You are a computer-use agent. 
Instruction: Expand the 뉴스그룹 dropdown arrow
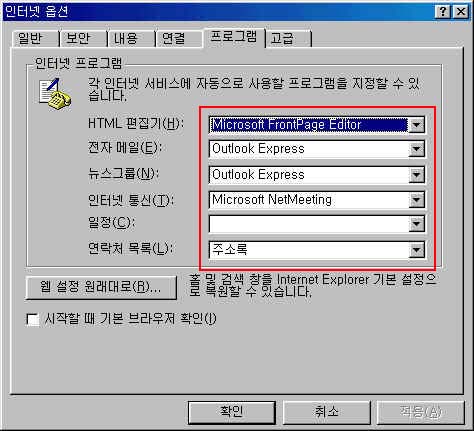[416, 175]
